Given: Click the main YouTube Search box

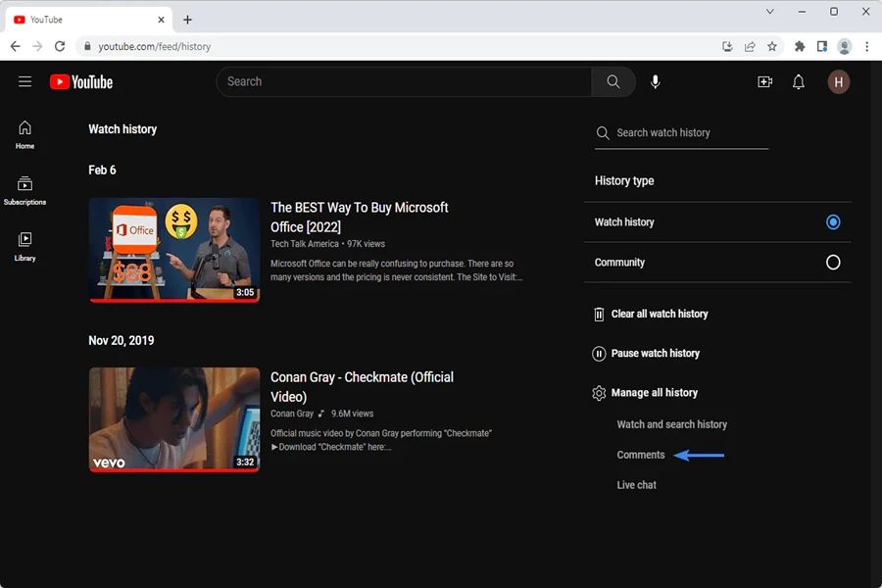Looking at the screenshot, I should tap(404, 82).
